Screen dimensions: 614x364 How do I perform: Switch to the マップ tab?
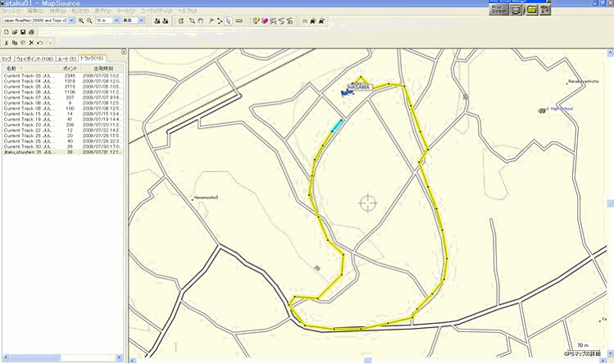[x=7, y=59]
